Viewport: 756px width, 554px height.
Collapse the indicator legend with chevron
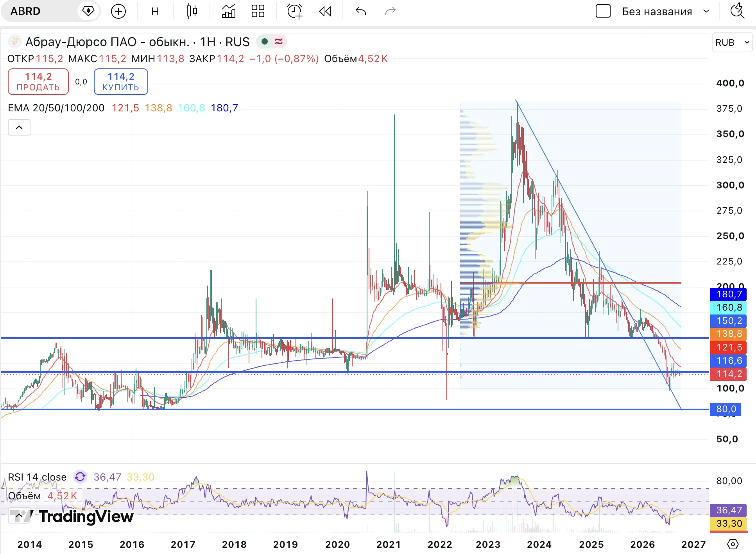pyautogui.click(x=19, y=127)
